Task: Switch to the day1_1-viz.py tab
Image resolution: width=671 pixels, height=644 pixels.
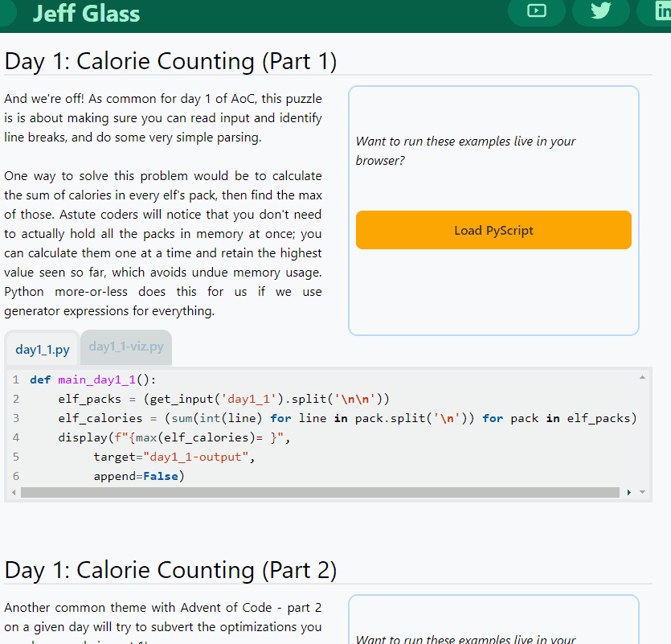Action: (126, 347)
